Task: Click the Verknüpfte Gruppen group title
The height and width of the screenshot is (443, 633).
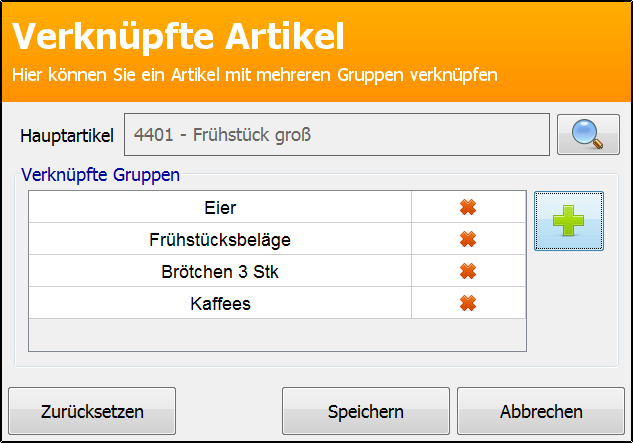Action: (x=101, y=175)
